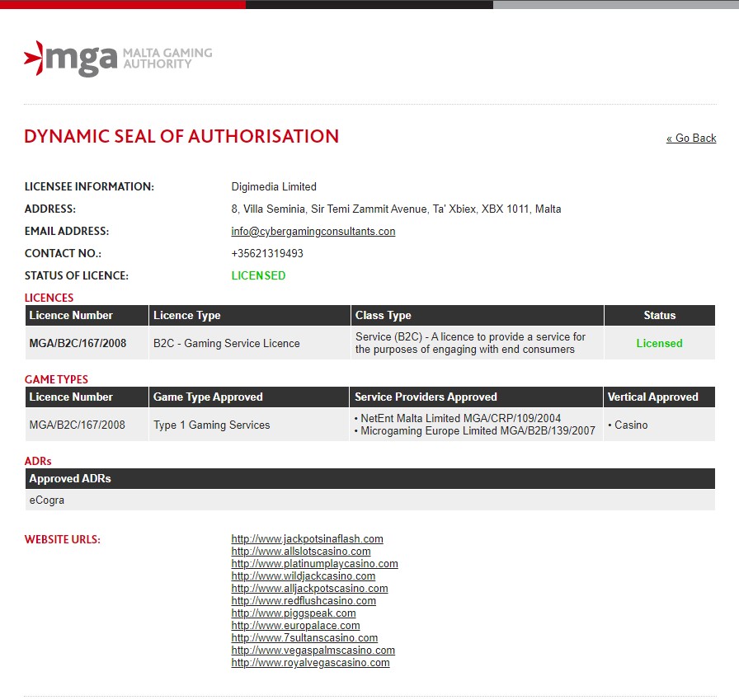Click the green LICENSED status text
The image size is (739, 700).
click(x=258, y=275)
